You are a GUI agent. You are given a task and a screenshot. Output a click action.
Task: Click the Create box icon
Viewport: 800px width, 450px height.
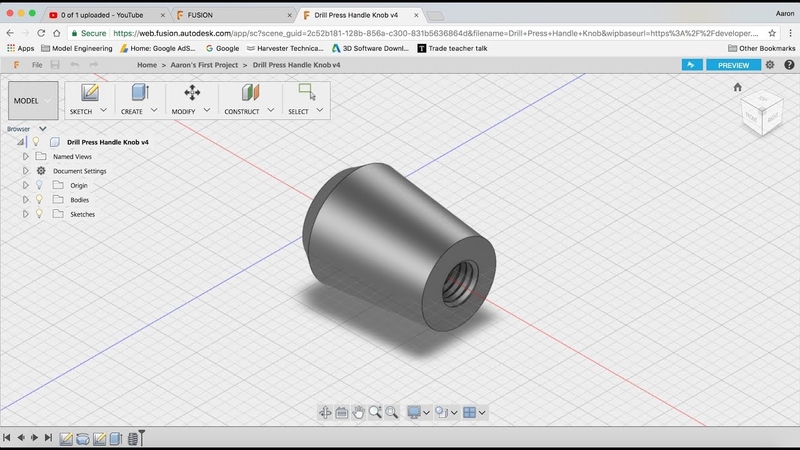coord(140,93)
